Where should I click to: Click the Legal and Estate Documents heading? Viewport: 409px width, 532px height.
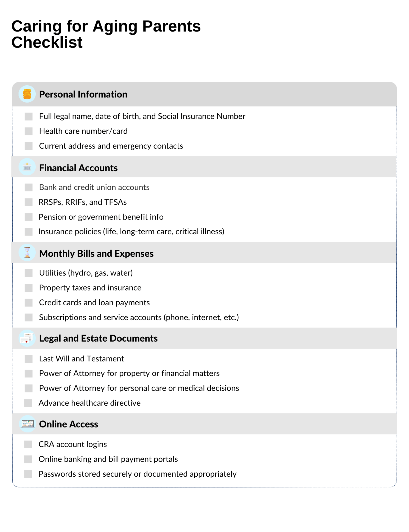pyautogui.click(x=98, y=338)
